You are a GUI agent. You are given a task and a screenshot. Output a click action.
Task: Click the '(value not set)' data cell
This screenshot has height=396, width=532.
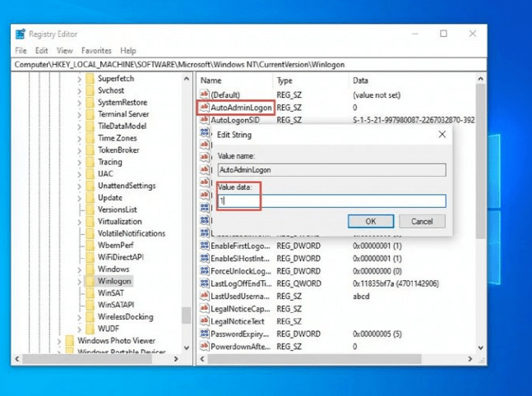pyautogui.click(x=377, y=95)
